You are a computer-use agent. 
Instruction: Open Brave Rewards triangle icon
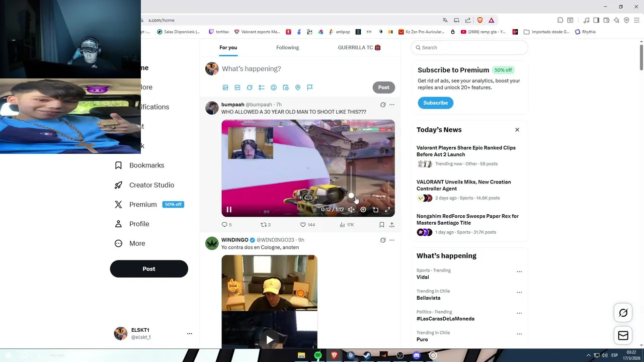(x=491, y=20)
